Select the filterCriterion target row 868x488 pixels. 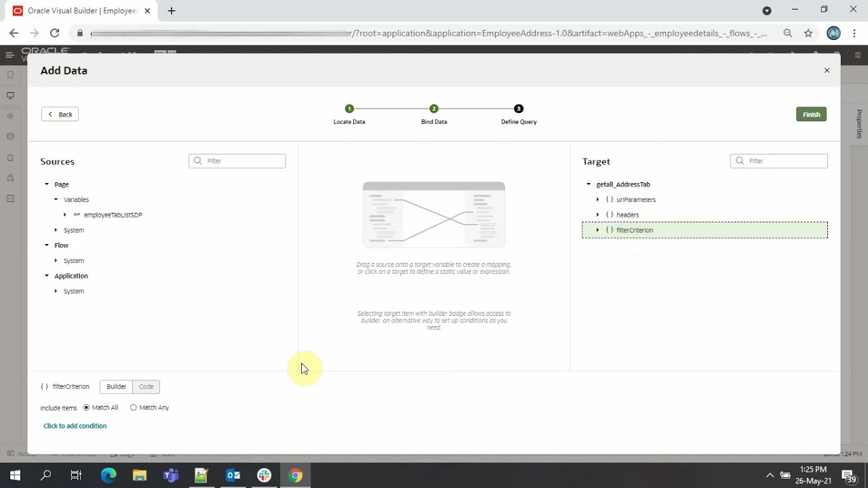[705, 230]
